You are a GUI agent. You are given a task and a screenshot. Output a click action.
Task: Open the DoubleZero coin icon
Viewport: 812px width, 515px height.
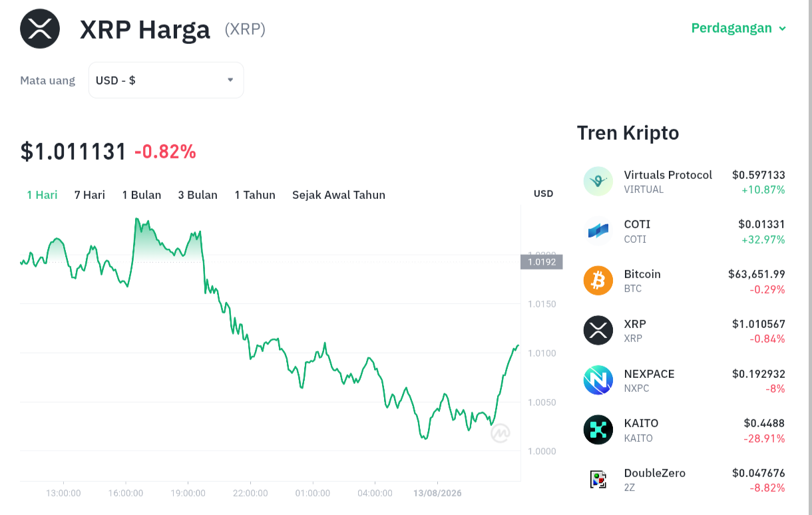(x=598, y=480)
